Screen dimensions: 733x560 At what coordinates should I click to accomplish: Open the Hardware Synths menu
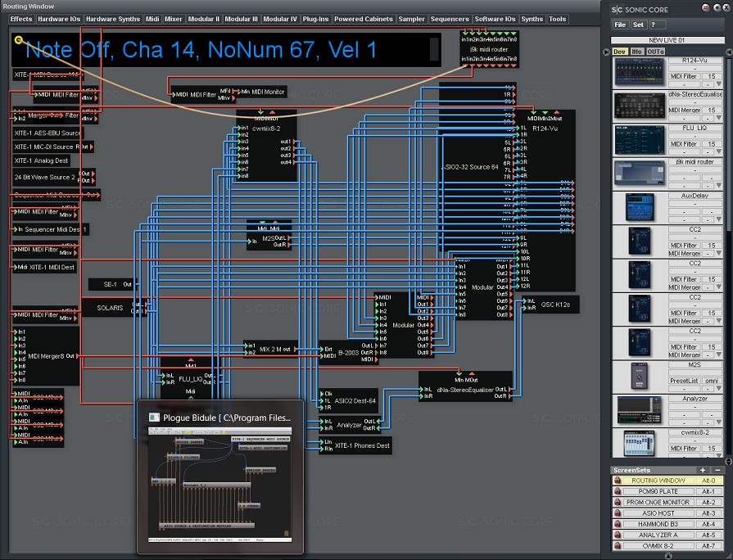pos(113,19)
